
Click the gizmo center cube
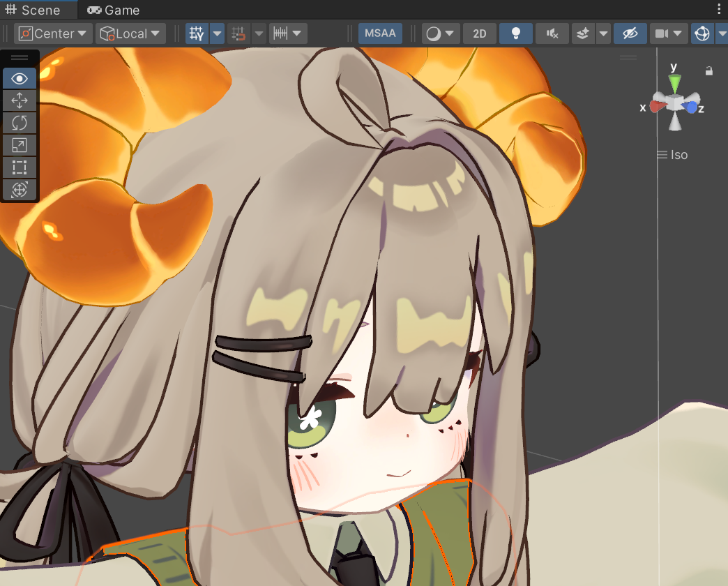pyautogui.click(x=674, y=103)
